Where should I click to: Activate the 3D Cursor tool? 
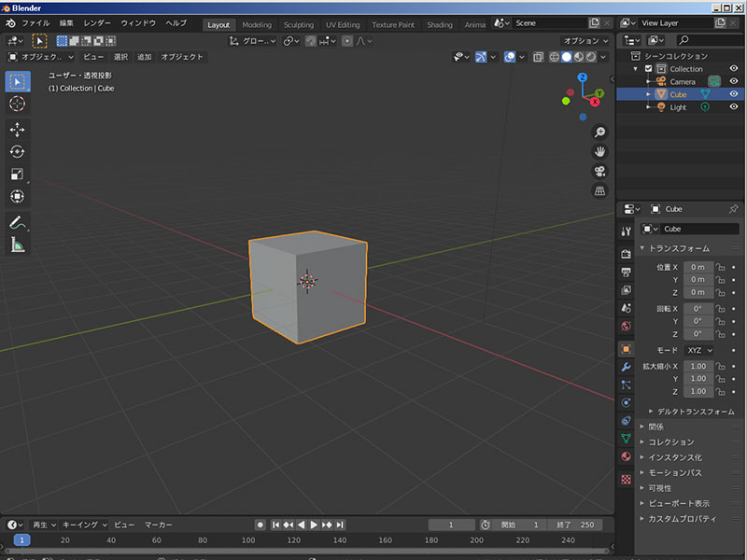point(18,104)
